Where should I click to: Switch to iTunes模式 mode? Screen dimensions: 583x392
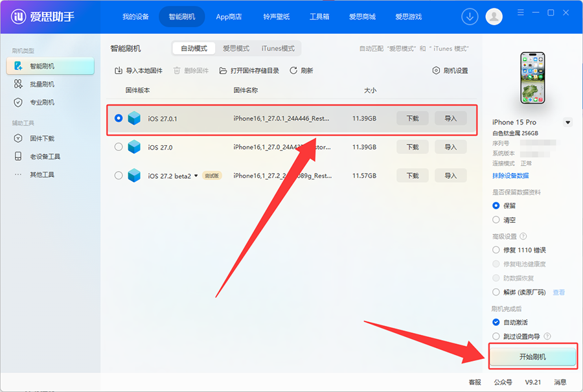tap(278, 49)
